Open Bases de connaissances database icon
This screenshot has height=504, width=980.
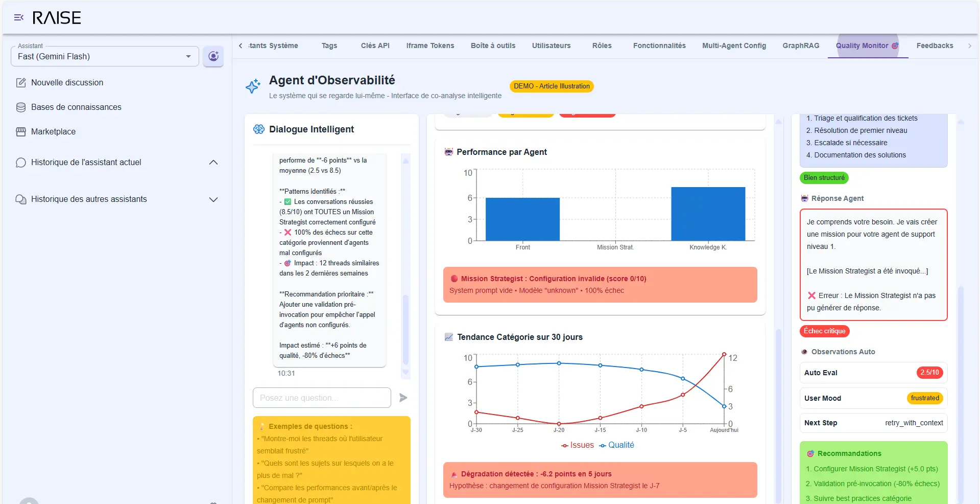click(21, 107)
